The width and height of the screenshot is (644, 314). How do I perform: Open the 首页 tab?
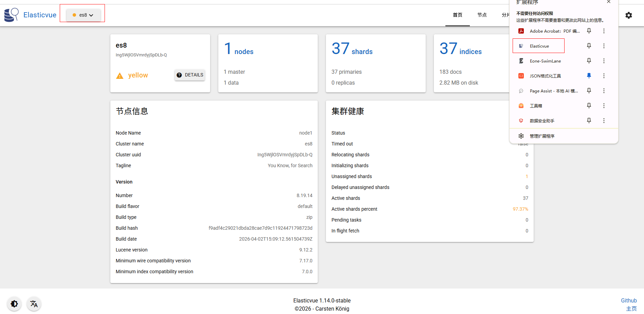pyautogui.click(x=458, y=15)
